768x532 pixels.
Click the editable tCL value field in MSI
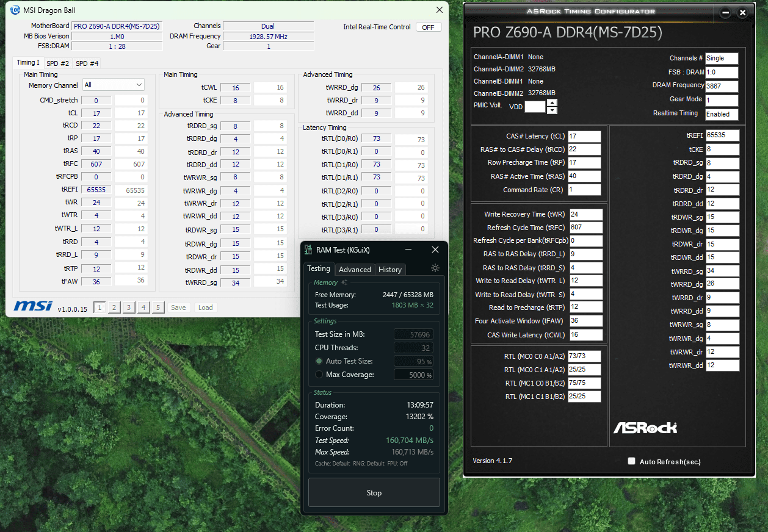tap(131, 113)
